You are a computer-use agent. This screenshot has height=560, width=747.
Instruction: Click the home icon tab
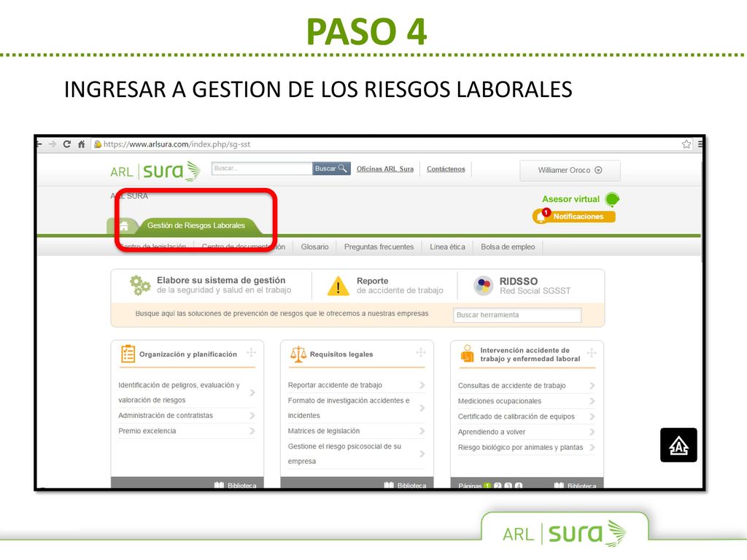click(x=124, y=226)
